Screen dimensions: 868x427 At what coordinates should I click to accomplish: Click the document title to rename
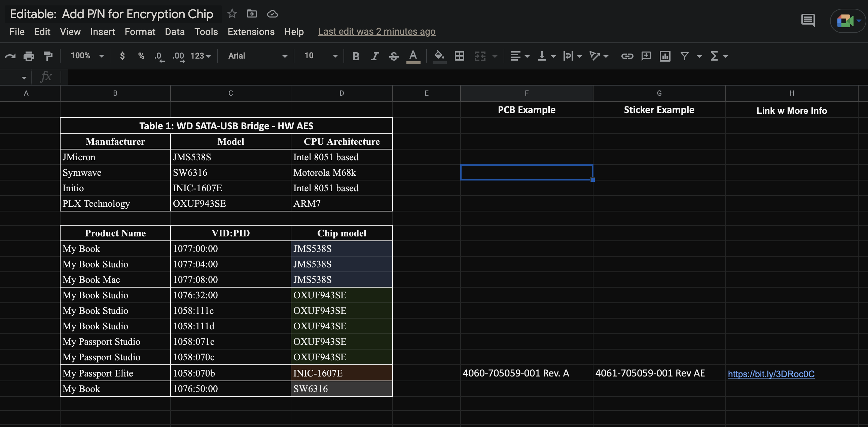[112, 14]
